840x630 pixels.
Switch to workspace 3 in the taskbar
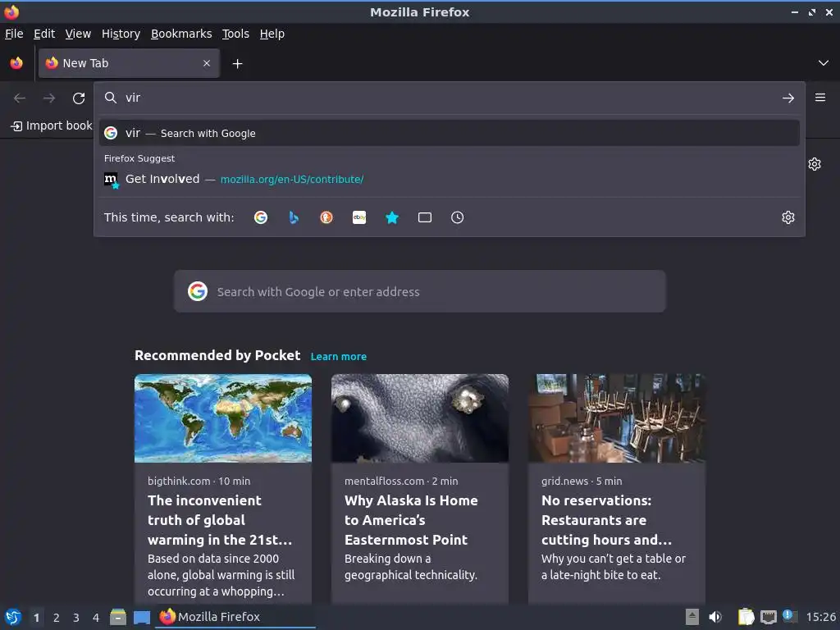(76, 618)
